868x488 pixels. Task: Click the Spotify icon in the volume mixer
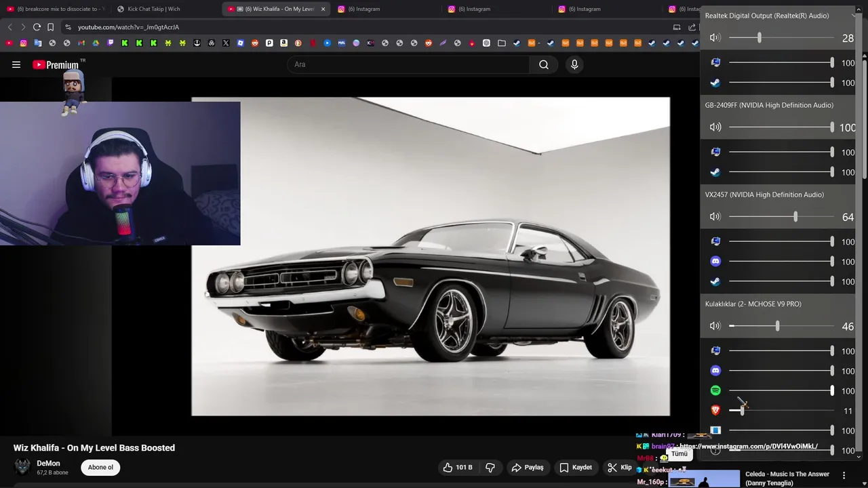[715, 391]
